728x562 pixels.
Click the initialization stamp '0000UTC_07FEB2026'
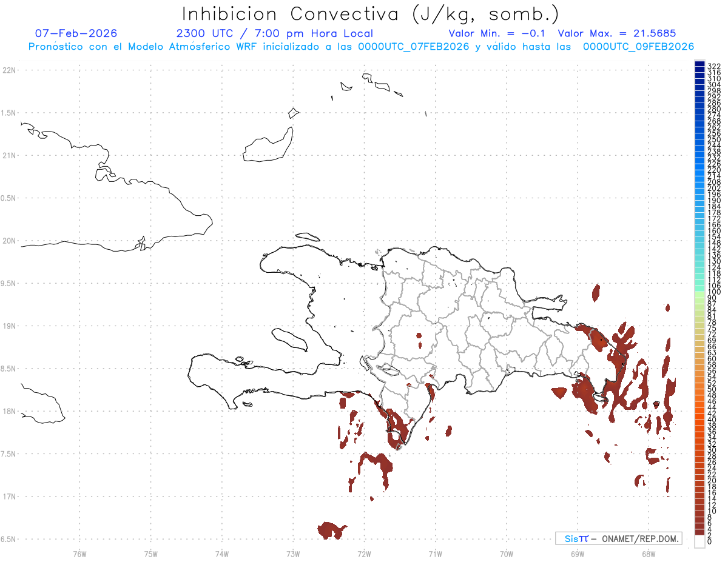pos(414,47)
